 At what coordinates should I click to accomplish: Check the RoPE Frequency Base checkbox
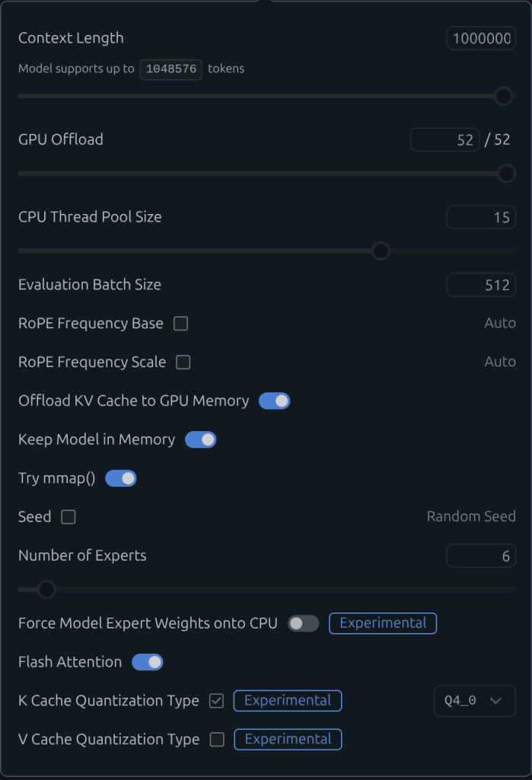[180, 323]
